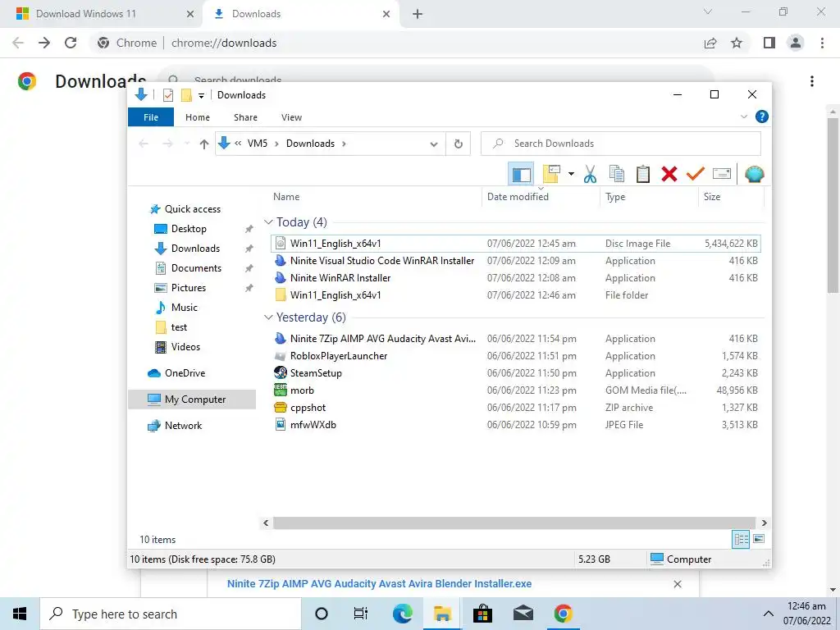Select the Win11_English_x64v1 disc image file
Image resolution: width=840 pixels, height=630 pixels.
[x=515, y=243]
